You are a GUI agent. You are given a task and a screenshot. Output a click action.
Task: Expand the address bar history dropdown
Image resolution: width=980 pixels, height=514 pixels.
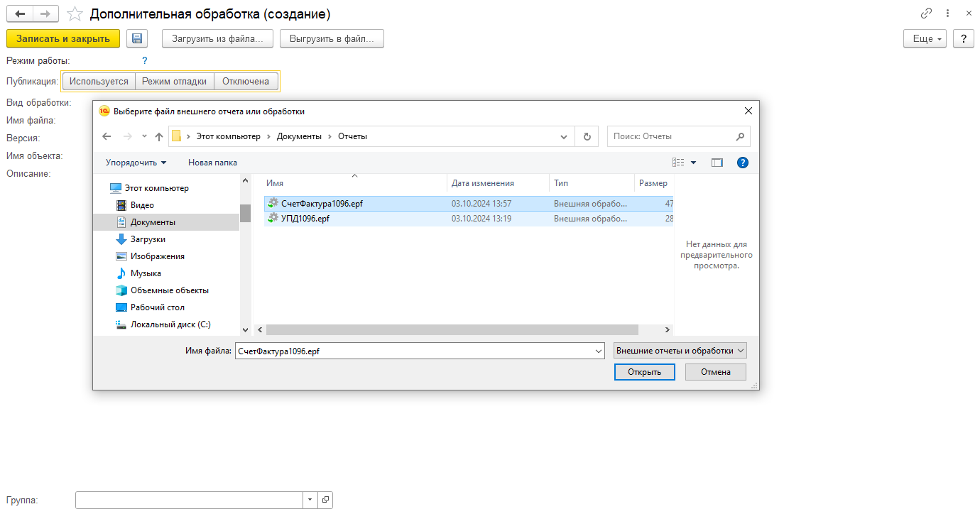pos(564,136)
